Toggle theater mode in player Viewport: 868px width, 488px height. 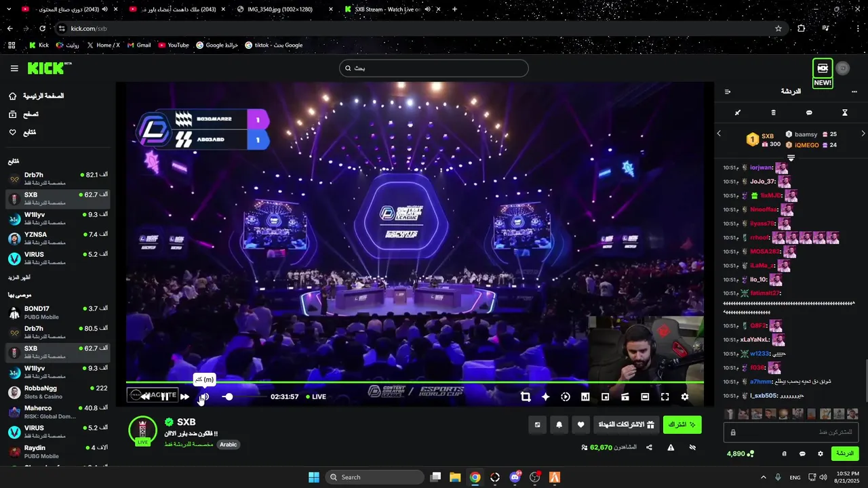[x=645, y=396]
